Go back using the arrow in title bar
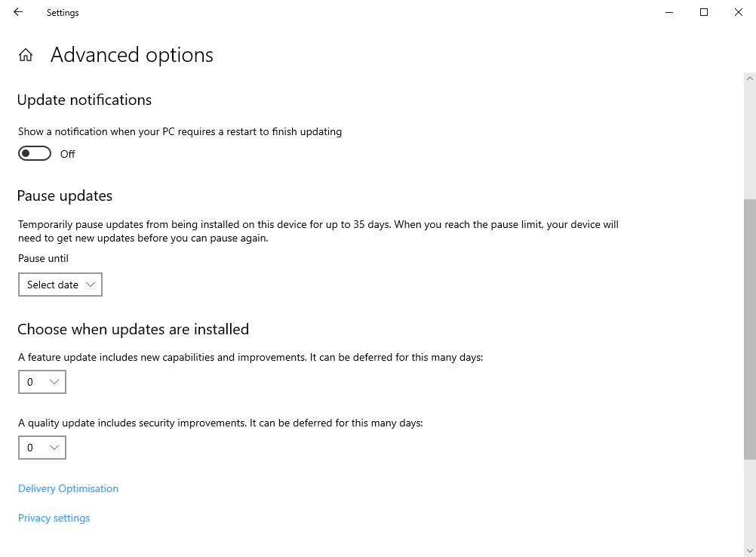Image resolution: width=756 pixels, height=557 pixels. [18, 12]
